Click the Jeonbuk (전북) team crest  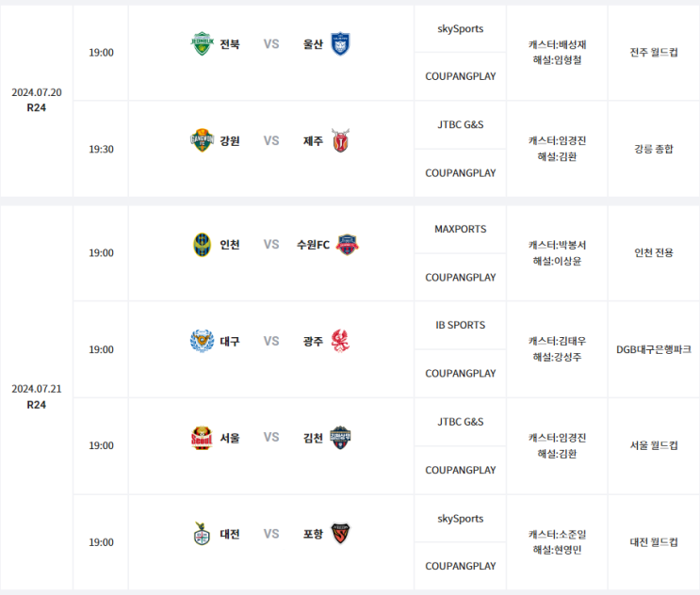click(x=201, y=44)
